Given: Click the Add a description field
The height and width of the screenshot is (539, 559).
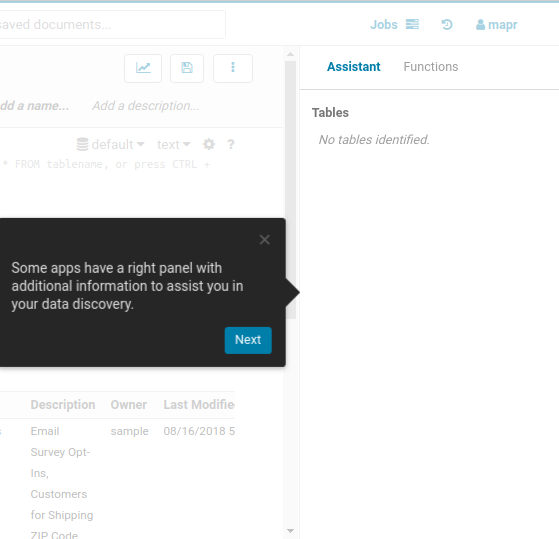Looking at the screenshot, I should click(x=146, y=106).
